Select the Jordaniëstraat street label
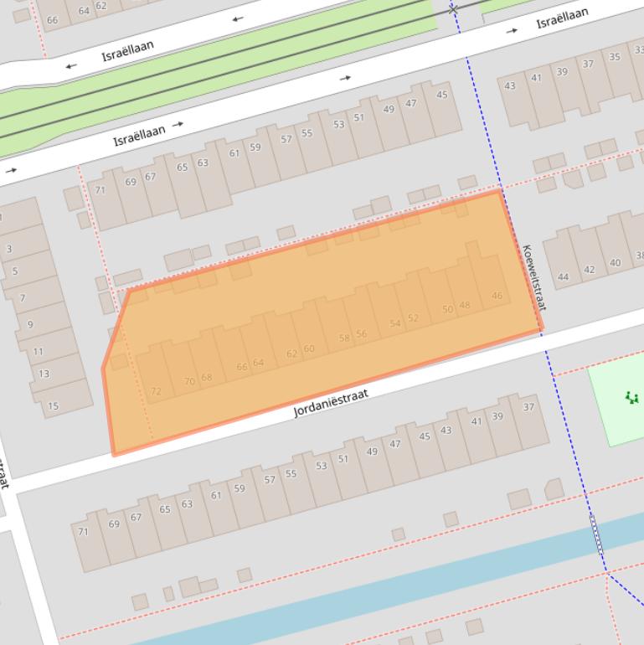This screenshot has height=645, width=644. [x=331, y=403]
